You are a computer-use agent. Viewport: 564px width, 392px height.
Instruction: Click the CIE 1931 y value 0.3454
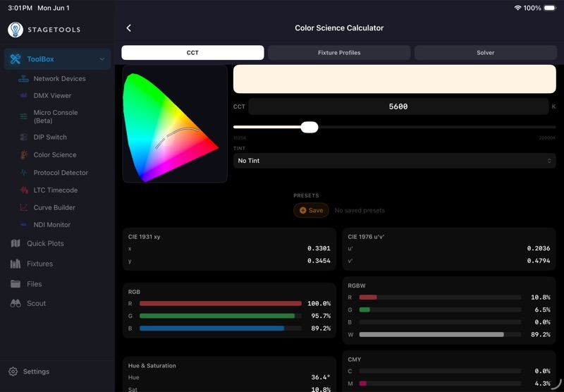319,261
